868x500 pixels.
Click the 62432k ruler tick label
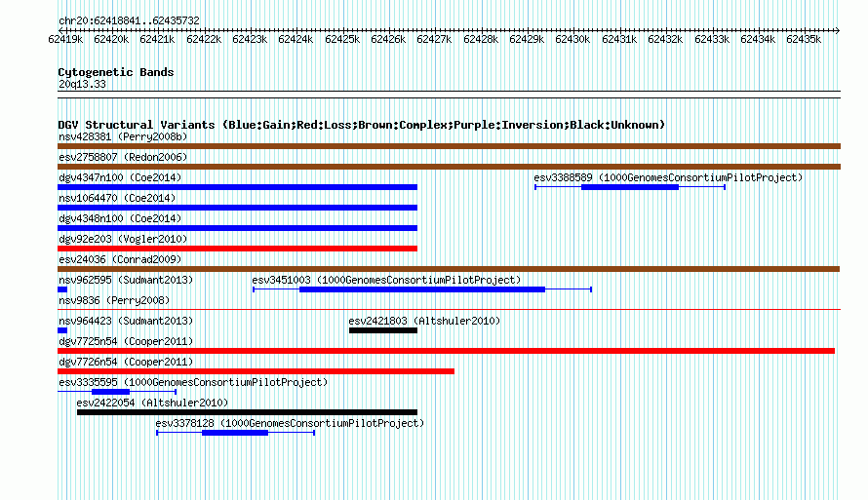point(665,39)
